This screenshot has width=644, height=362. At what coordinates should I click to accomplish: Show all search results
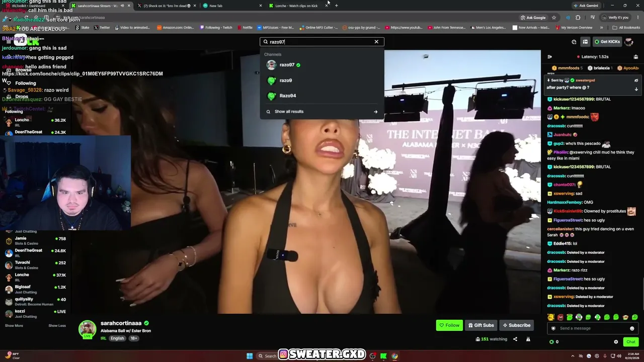322,112
